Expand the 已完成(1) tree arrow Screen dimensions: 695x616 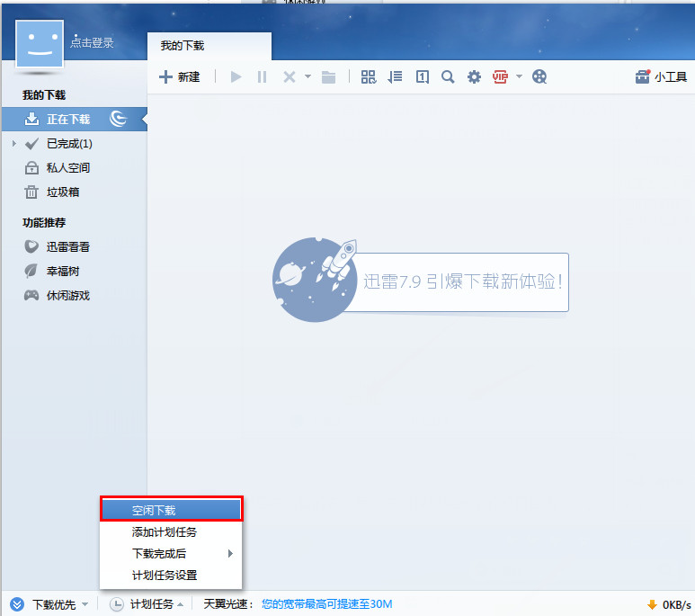pos(14,143)
